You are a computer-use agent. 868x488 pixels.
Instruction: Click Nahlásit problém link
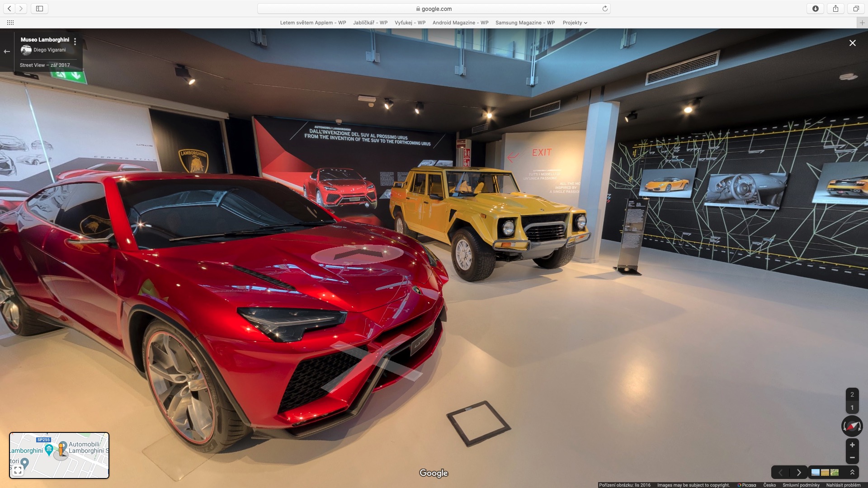pos(843,485)
